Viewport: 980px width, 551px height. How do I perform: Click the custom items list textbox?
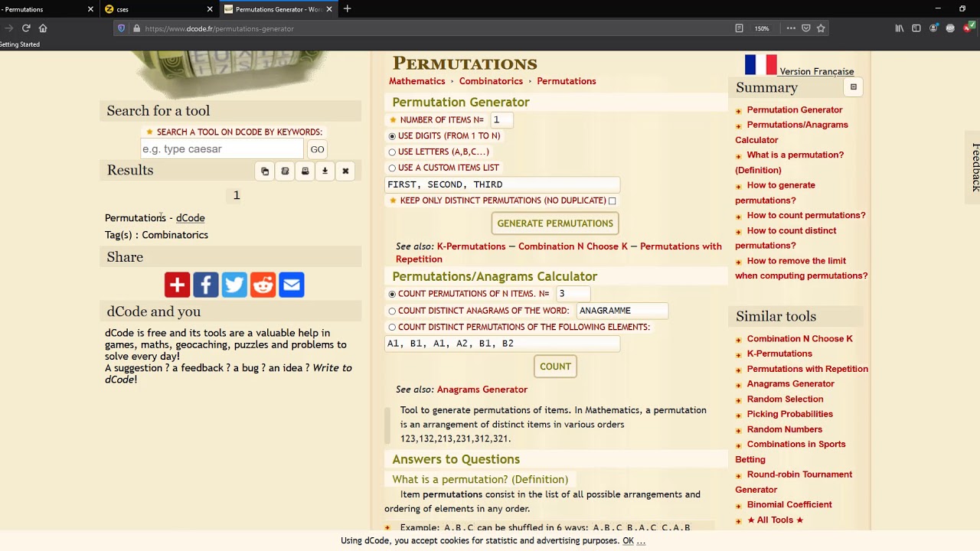502,184
